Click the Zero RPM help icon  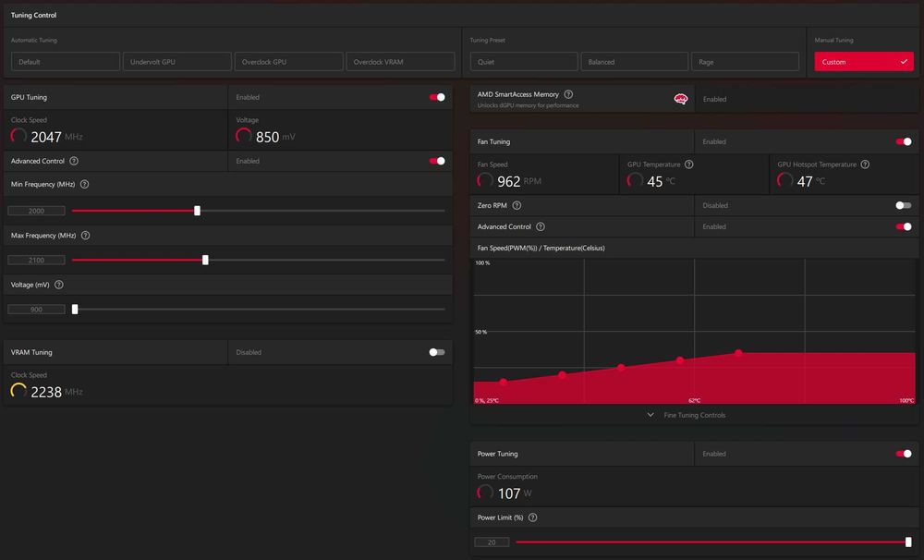point(517,206)
